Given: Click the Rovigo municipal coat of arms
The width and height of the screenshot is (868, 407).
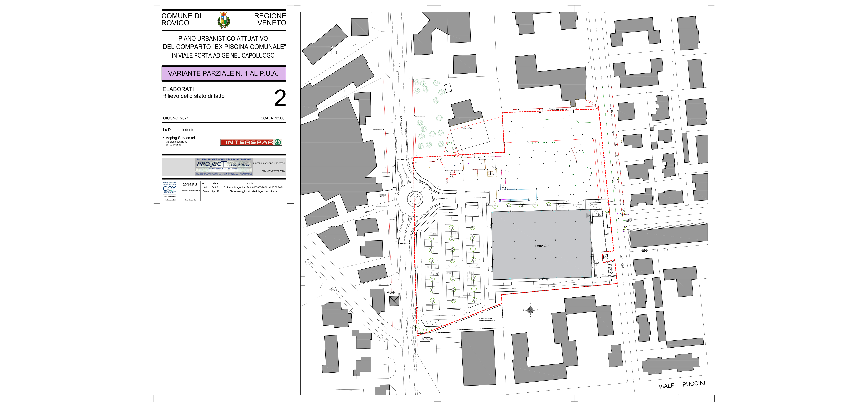Looking at the screenshot, I should (223, 20).
